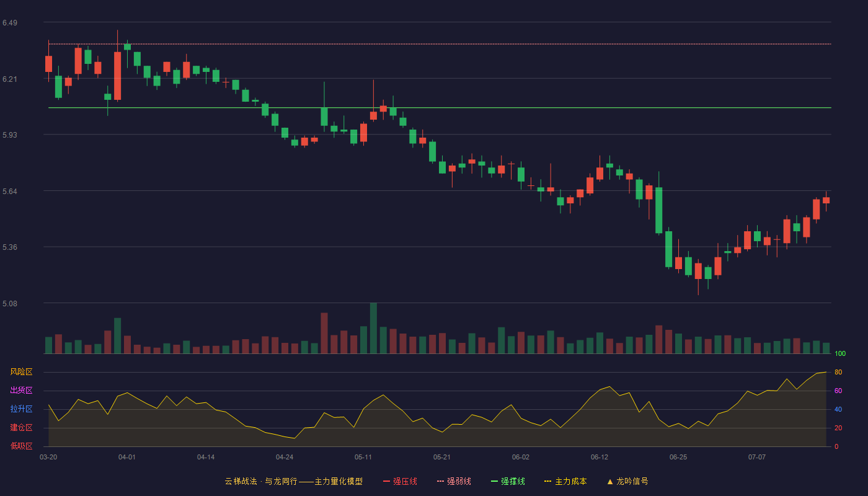Click the 06-25 date axis label
The image size is (868, 496).
tap(678, 457)
